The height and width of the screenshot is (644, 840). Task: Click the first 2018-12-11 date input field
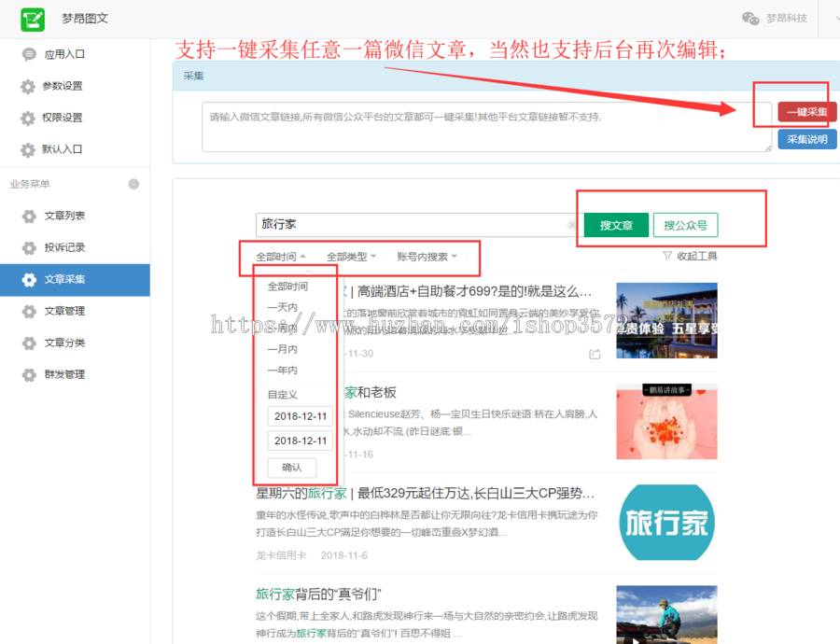click(300, 416)
